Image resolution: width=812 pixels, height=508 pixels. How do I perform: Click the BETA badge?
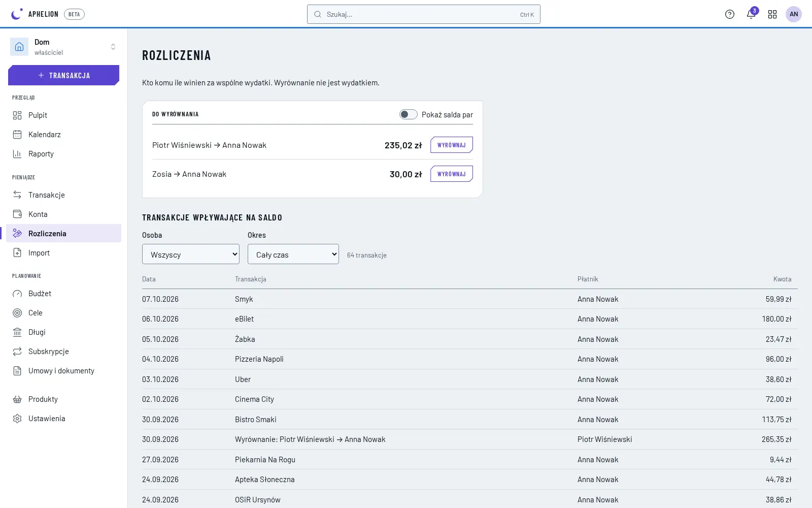[x=74, y=14]
